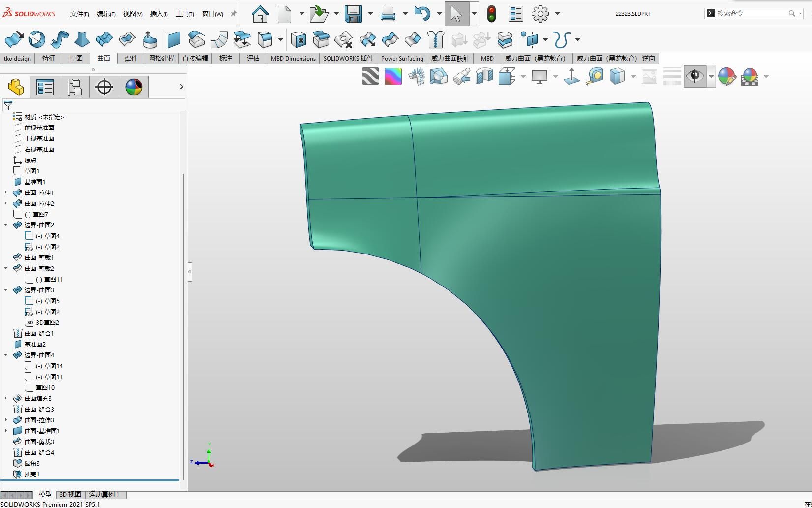Open the Measure tape tool

pyautogui.click(x=595, y=76)
